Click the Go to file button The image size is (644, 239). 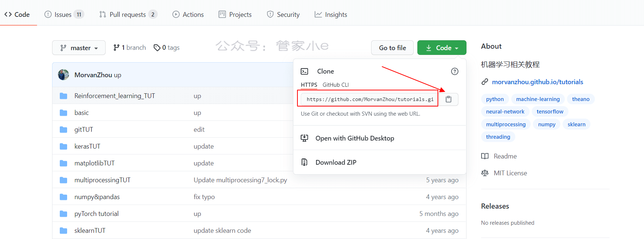click(x=392, y=48)
